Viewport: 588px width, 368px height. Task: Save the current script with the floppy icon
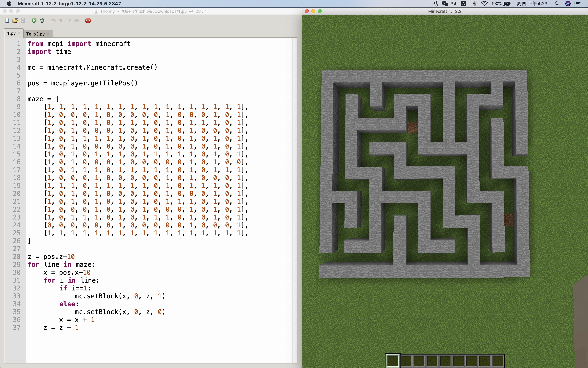click(23, 20)
